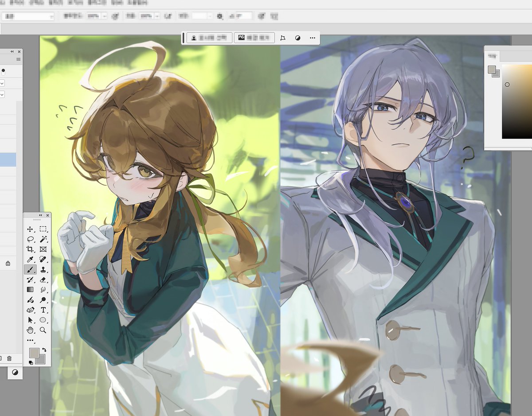
Task: Open the contextual taskbar three-dot options
Action: (313, 38)
